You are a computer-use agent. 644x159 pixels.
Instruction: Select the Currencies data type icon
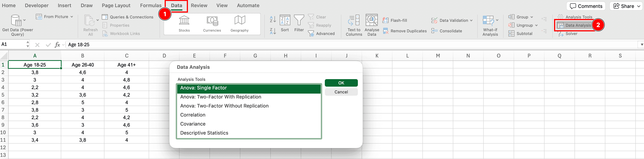click(x=212, y=20)
